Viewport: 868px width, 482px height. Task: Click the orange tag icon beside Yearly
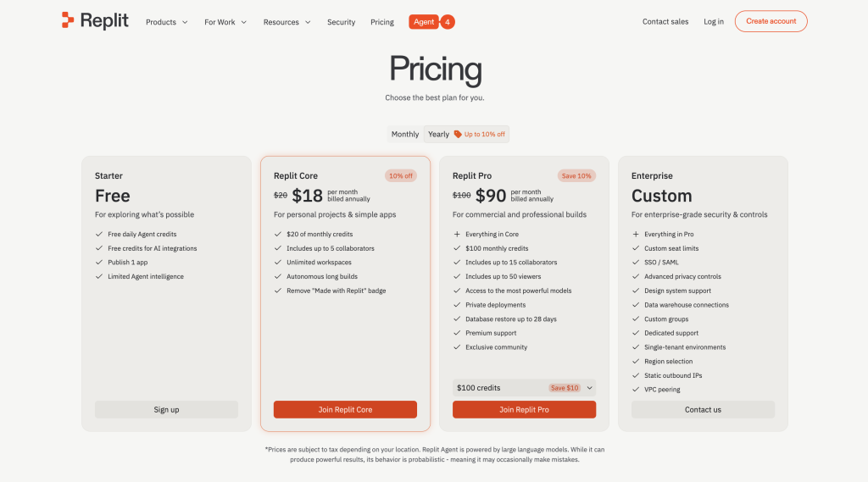coord(458,134)
